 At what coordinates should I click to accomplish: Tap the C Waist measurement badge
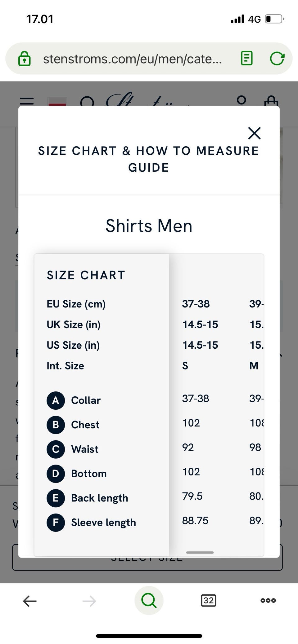[x=56, y=449]
